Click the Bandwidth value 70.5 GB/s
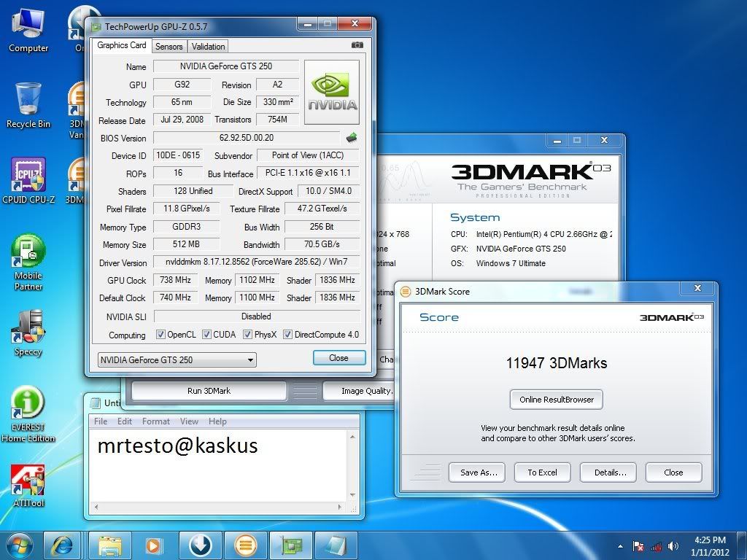The width and height of the screenshot is (747, 560). [322, 244]
